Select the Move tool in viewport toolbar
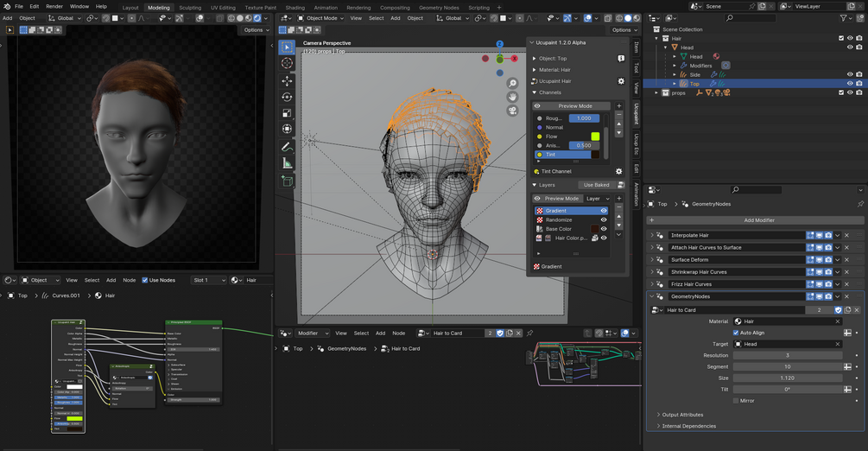The image size is (868, 451). pos(287,79)
